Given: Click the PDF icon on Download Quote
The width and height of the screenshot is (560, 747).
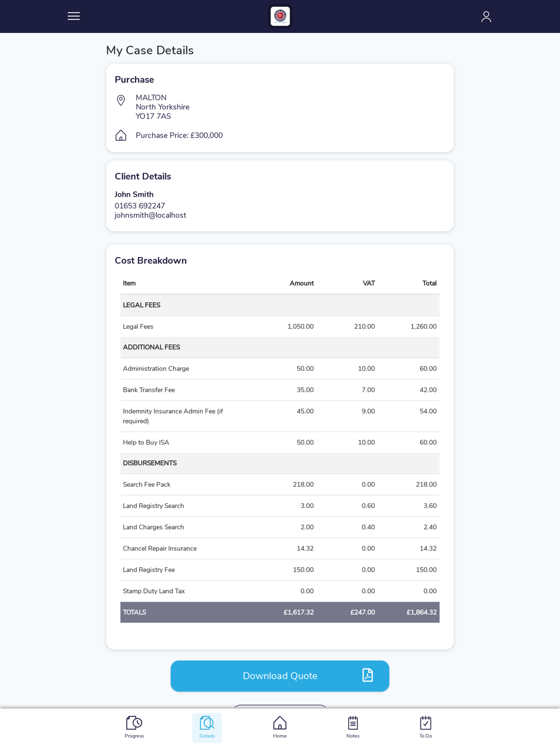Looking at the screenshot, I should 367,675.
